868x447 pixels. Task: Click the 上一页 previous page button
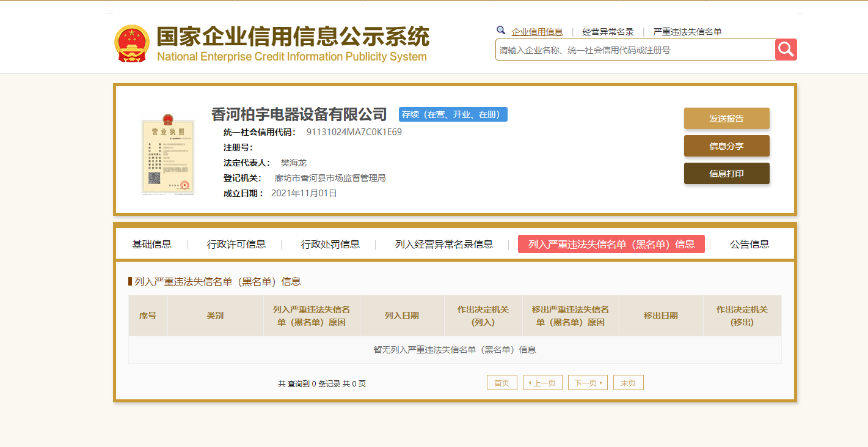542,383
